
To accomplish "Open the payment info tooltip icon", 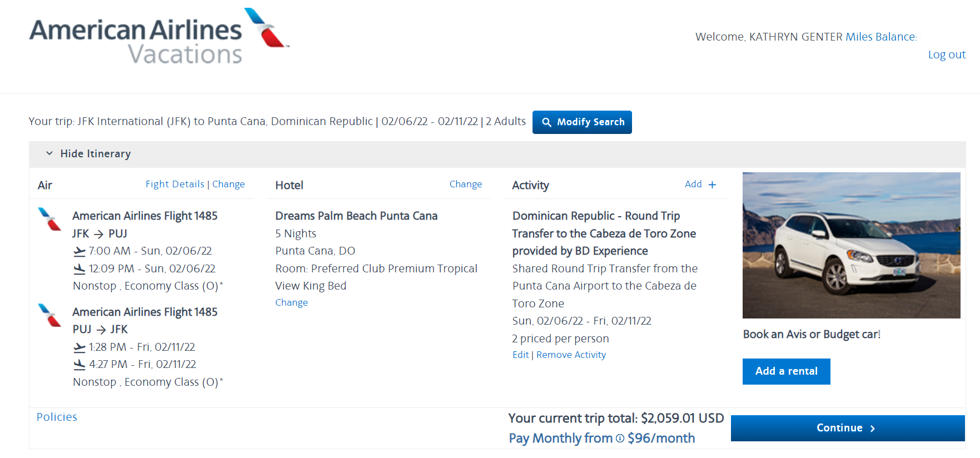I will 619,439.
